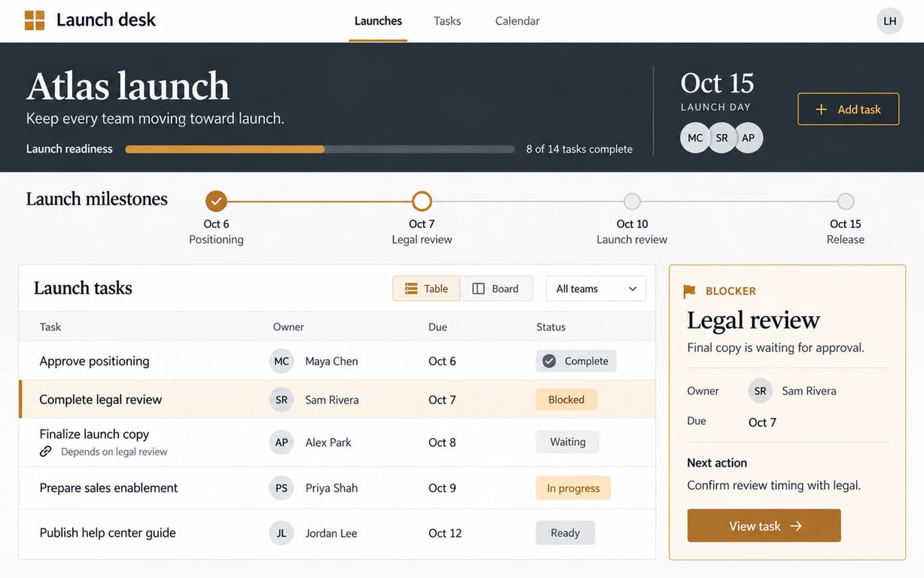Click the link icon beside Depends on legal review
The image size is (924, 578).
[46, 452]
